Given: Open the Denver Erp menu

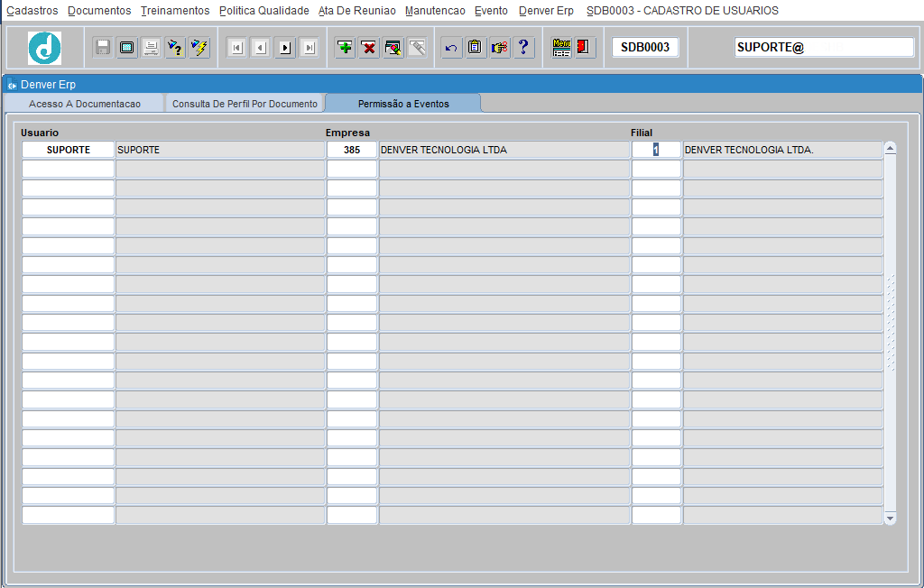Looking at the screenshot, I should click(546, 11).
